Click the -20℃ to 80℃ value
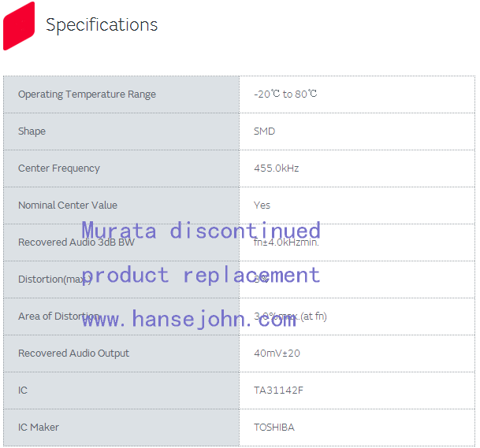This screenshot has height=448, width=480. [285, 94]
